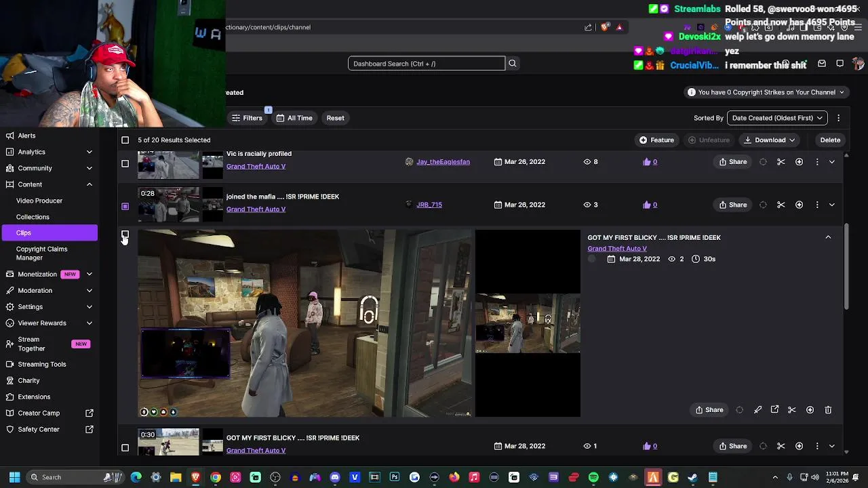Check the 'Vic is racially profiled' clip checkbox

pyautogui.click(x=125, y=163)
